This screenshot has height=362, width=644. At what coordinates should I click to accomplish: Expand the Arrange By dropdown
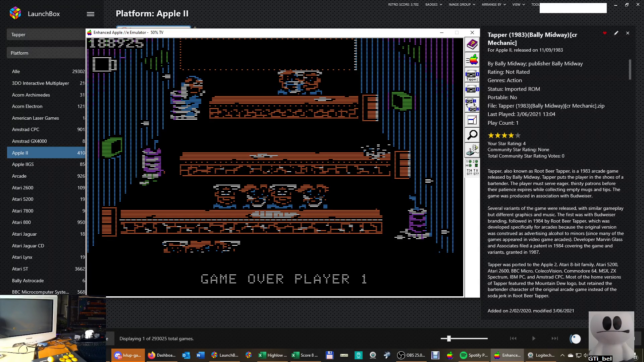point(494,5)
